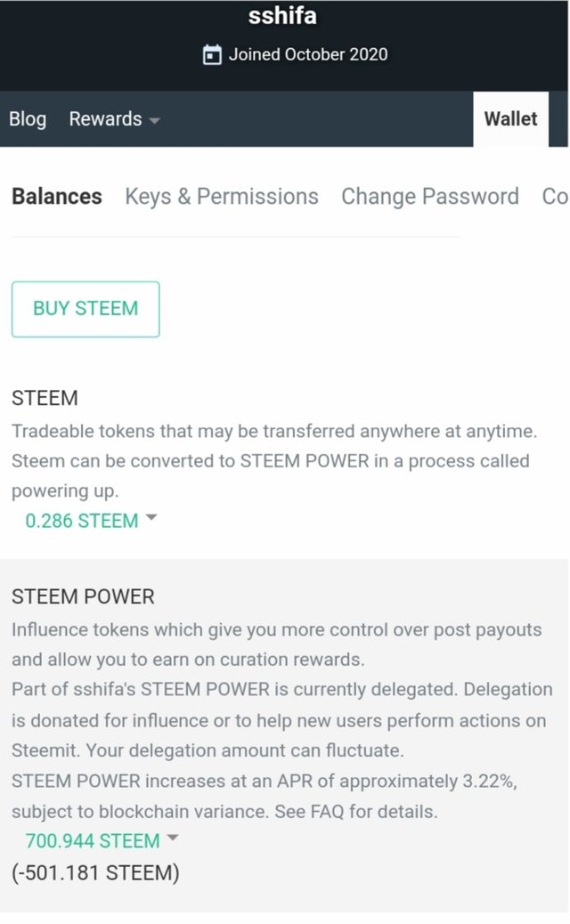
Task: Select the Wallet tab
Action: click(510, 119)
